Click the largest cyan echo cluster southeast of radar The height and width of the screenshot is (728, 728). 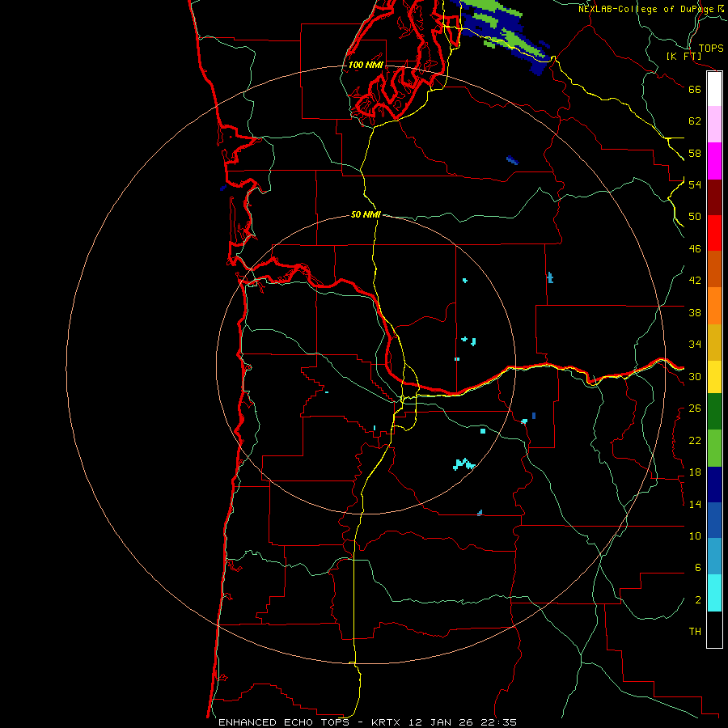[x=463, y=463]
